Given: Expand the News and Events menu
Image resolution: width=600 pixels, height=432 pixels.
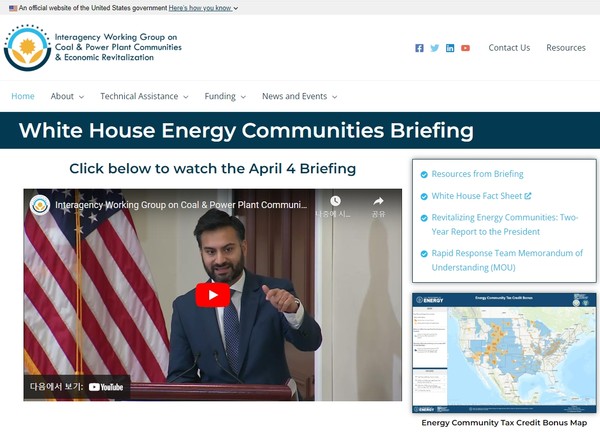Looking at the screenshot, I should (x=299, y=97).
